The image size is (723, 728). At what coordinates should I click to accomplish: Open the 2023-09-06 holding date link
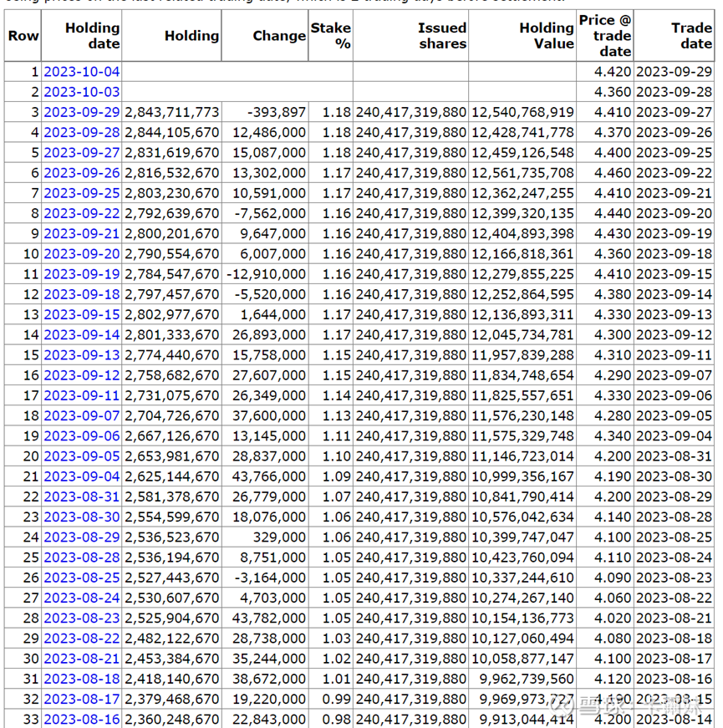(x=82, y=436)
